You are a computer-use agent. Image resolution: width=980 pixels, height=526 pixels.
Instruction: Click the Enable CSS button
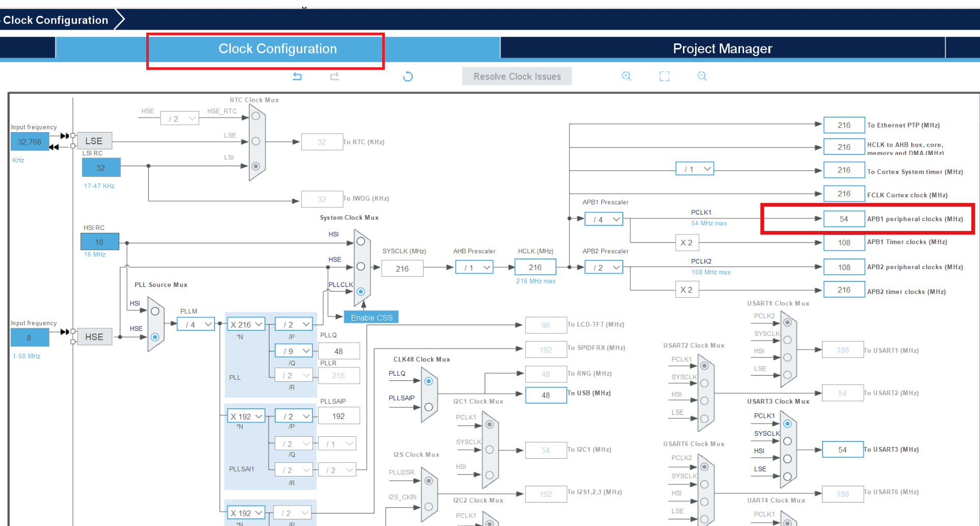(371, 318)
